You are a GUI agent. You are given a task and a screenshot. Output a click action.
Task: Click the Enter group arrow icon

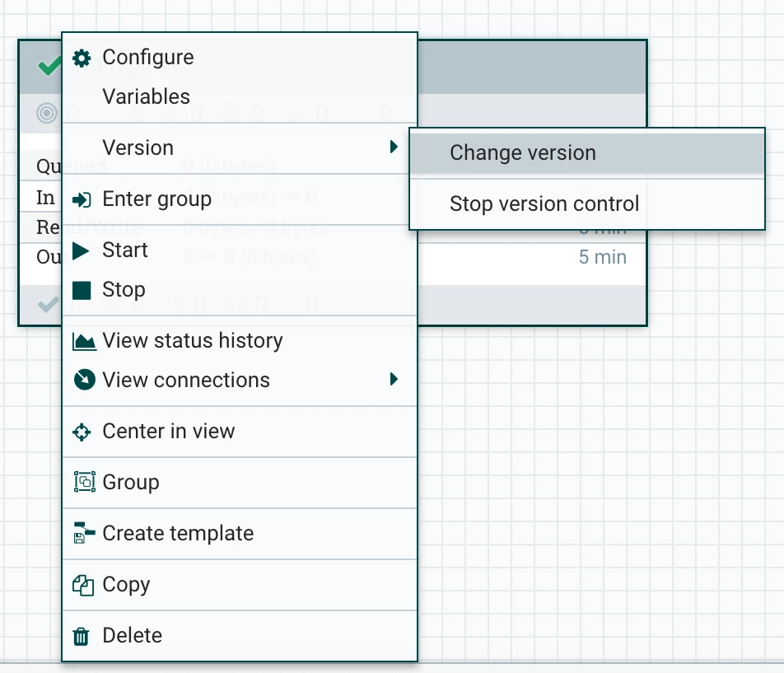82,200
